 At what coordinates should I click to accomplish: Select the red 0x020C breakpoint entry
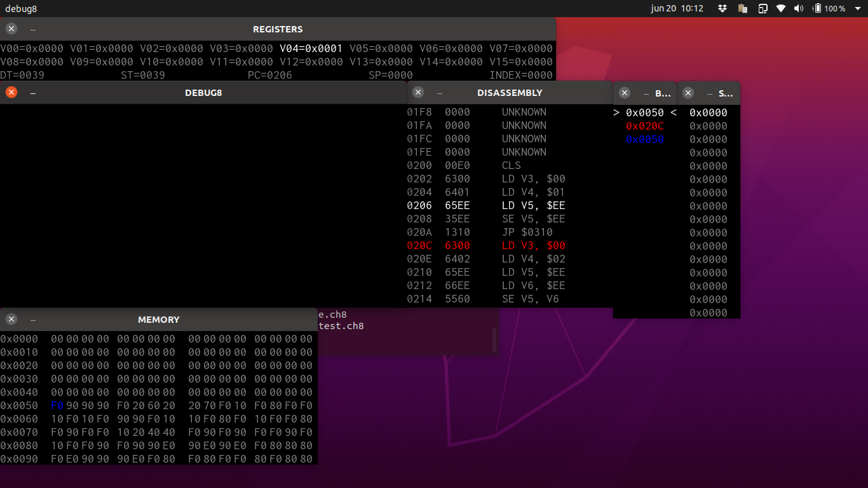point(645,126)
